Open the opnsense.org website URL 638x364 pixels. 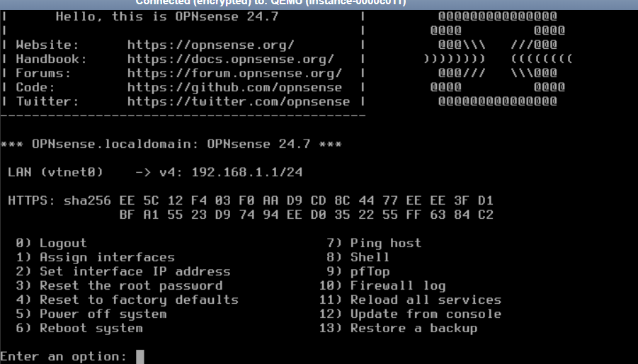[210, 45]
